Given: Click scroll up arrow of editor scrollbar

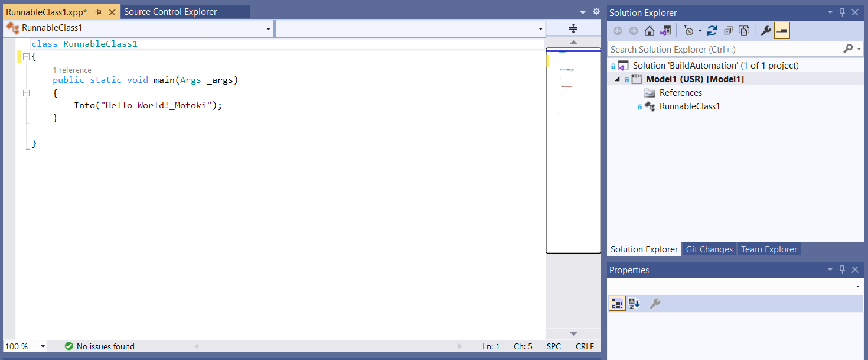Looking at the screenshot, I should [573, 42].
